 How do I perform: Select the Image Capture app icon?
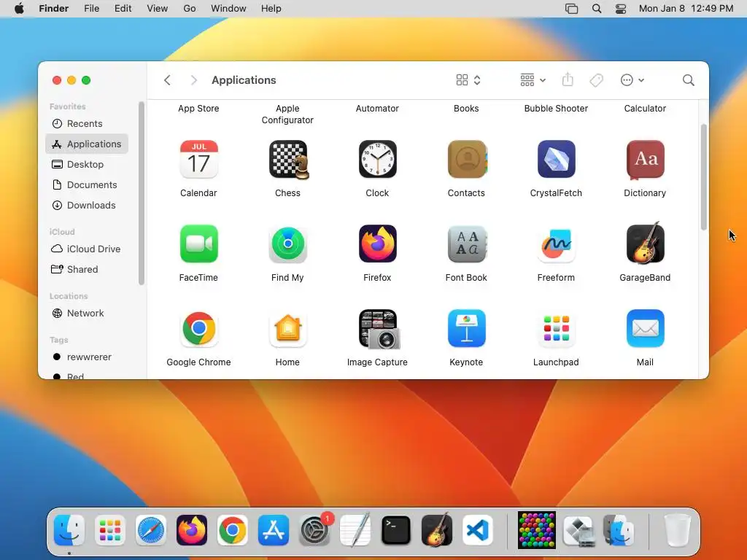379,329
